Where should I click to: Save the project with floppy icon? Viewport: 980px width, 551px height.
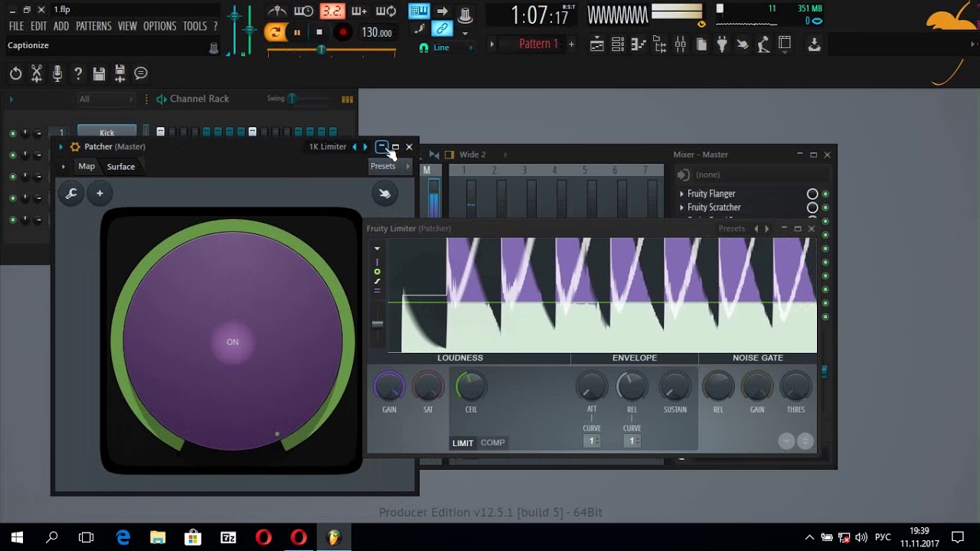(x=99, y=73)
